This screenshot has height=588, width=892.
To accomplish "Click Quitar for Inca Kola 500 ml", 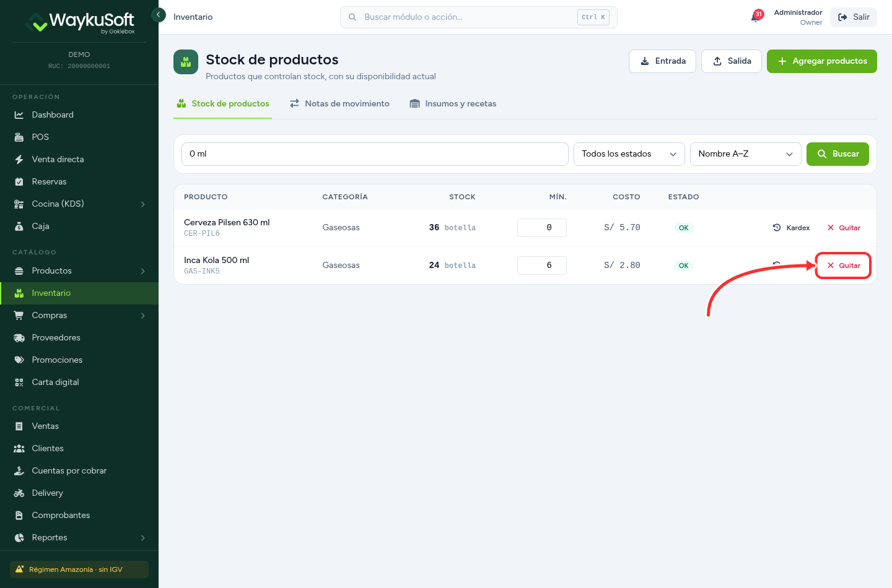I will coord(844,266).
